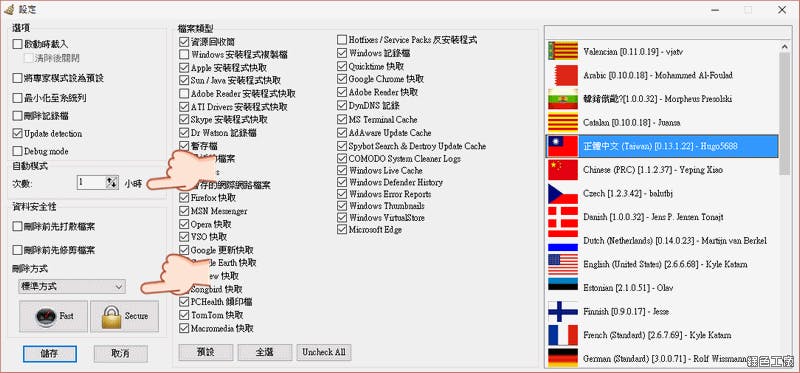Select English (United States) Kyle Katarn row
Screen dimensions: 800x373
click(662, 264)
